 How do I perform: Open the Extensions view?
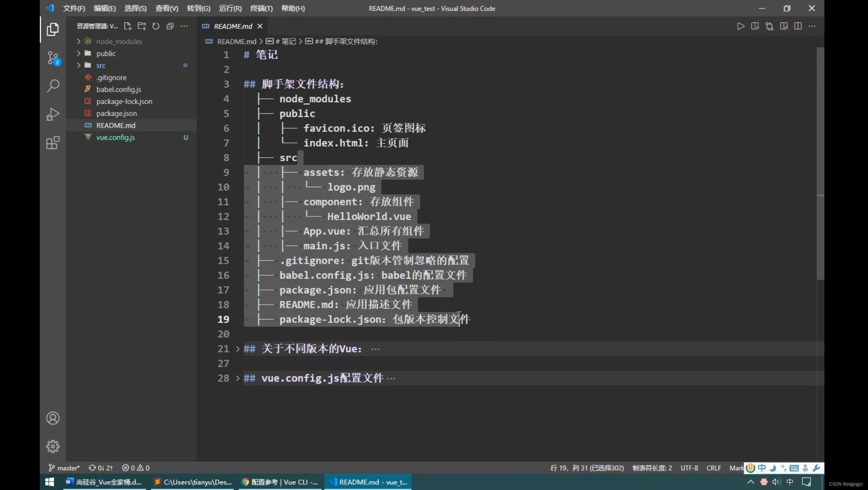pos(53,143)
